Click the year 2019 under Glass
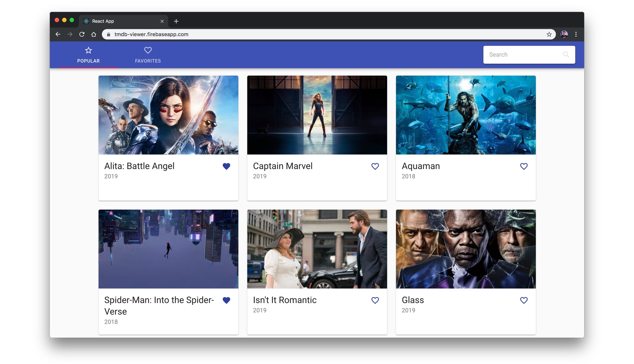 pos(408,310)
